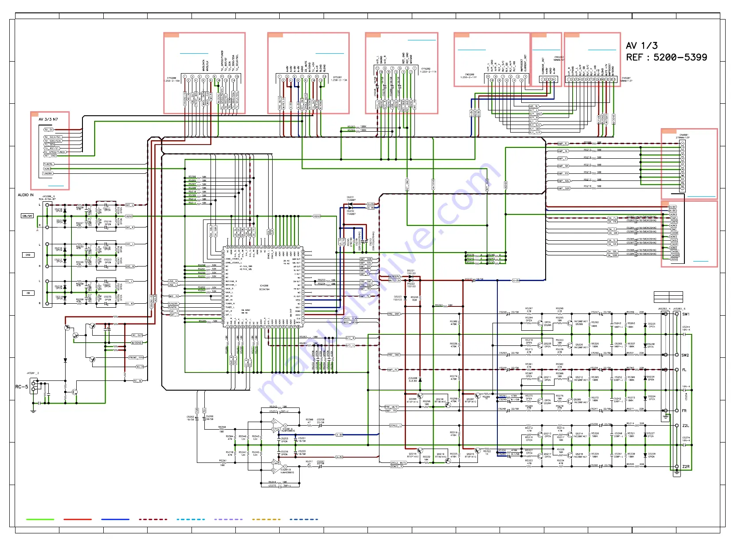The width and height of the screenshot is (754, 560).
Task: Click the ZD5200 zener diode label
Action: [413, 379]
